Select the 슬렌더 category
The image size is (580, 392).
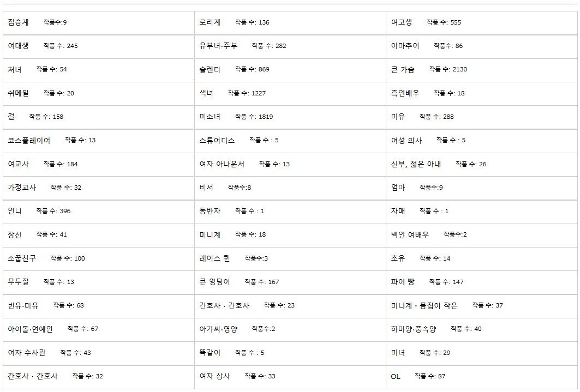(x=210, y=69)
